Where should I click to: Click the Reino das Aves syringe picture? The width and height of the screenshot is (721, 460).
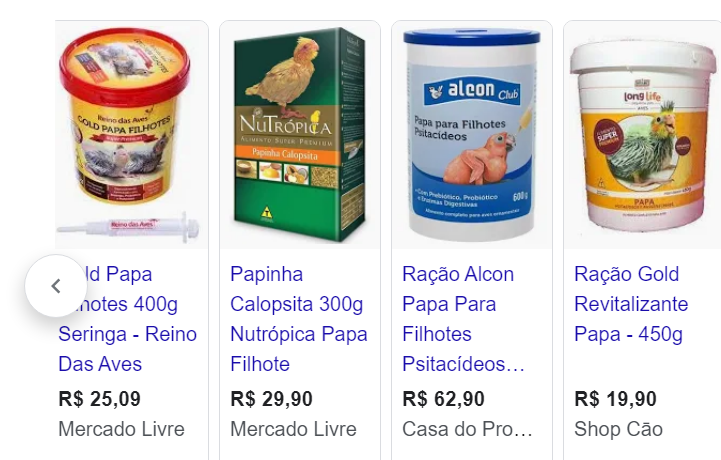(128, 227)
